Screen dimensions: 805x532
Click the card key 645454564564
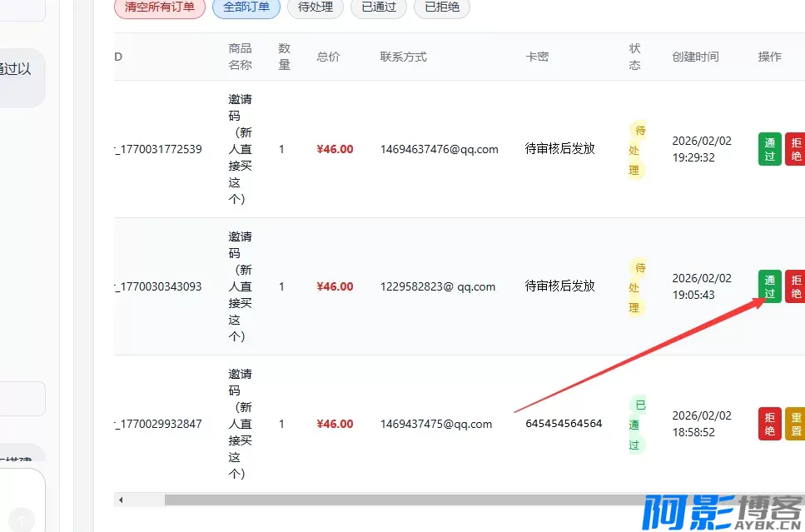564,424
